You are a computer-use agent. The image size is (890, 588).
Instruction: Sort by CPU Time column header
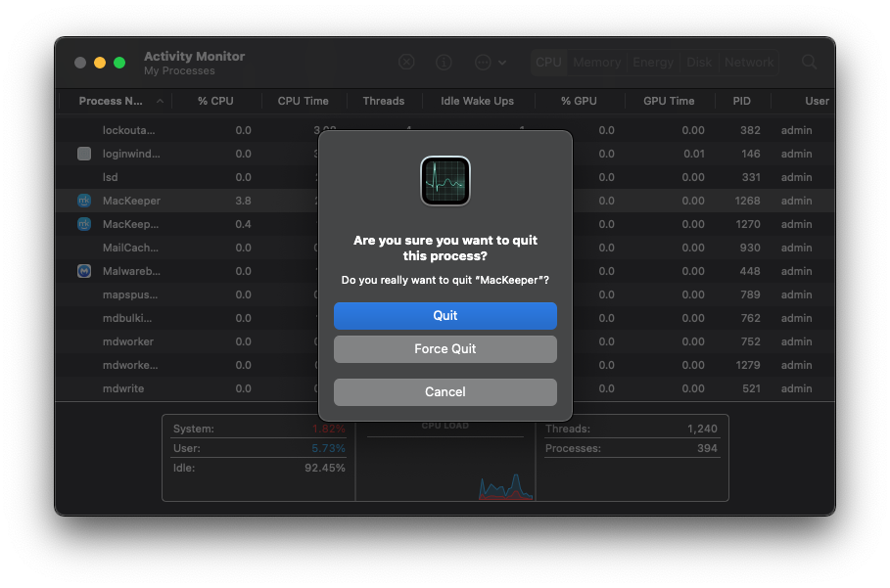(304, 101)
